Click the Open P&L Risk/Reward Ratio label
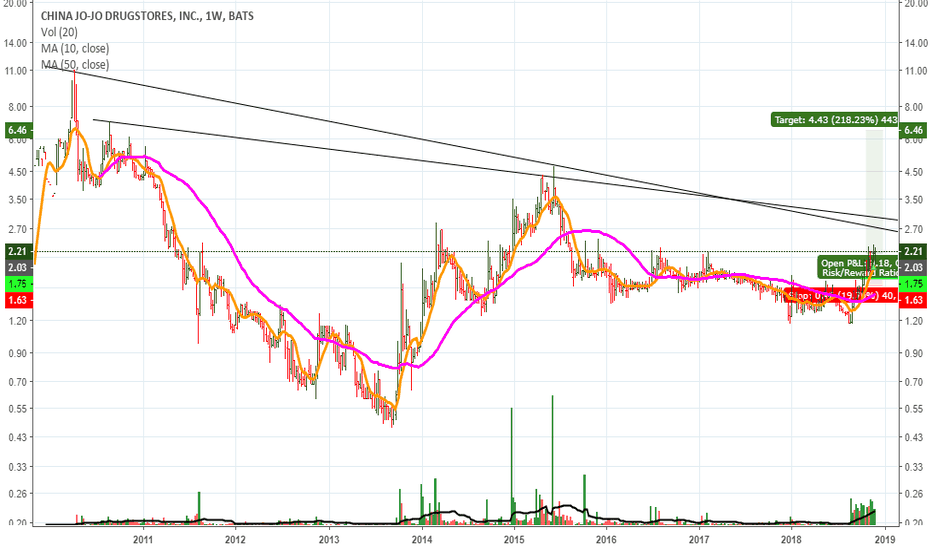 pos(858,268)
